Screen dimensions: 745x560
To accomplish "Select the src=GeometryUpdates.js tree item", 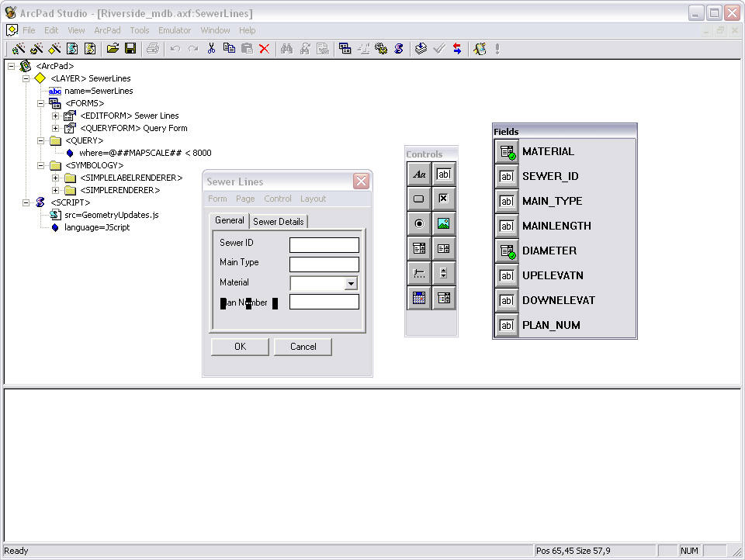I will point(112,215).
